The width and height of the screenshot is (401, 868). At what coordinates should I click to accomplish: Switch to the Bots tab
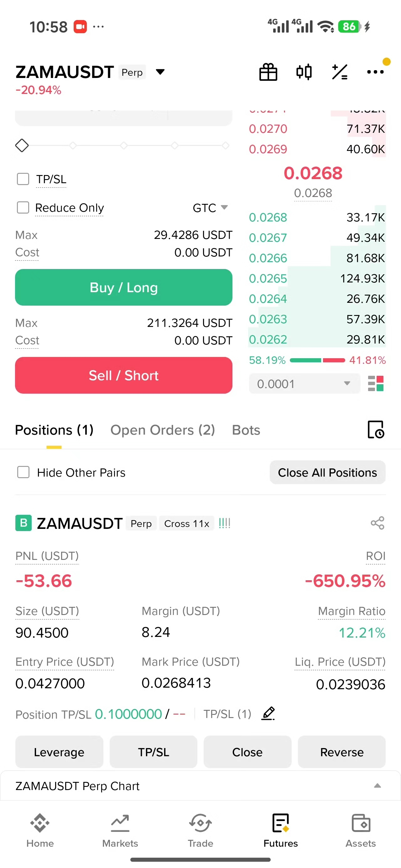(246, 430)
